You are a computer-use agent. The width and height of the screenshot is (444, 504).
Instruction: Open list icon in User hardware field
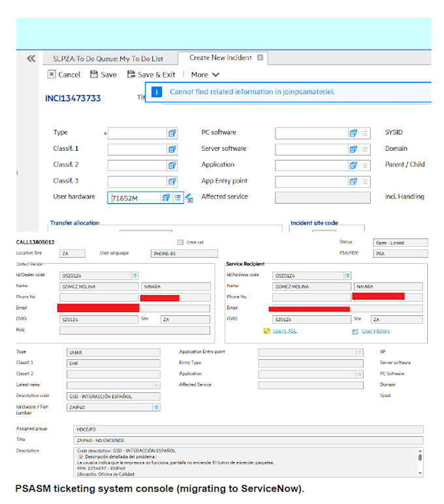pos(178,198)
